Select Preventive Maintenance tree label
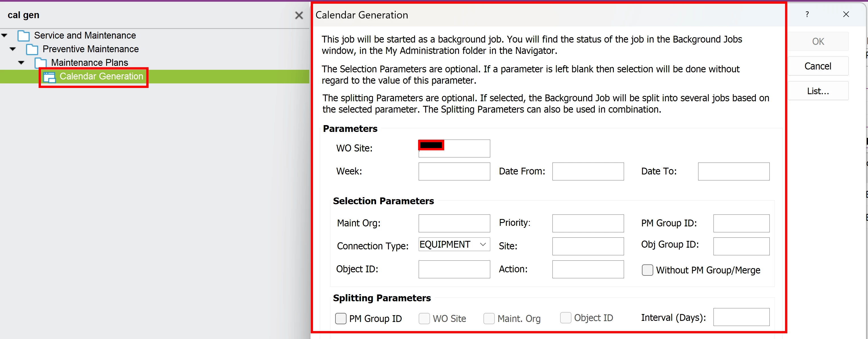This screenshot has width=868, height=339. point(91,49)
